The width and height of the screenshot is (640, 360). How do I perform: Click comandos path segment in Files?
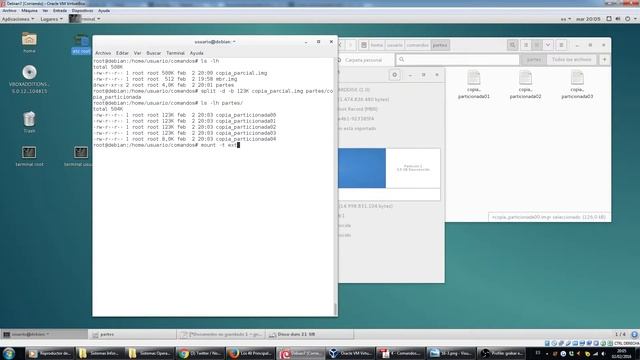click(x=418, y=45)
